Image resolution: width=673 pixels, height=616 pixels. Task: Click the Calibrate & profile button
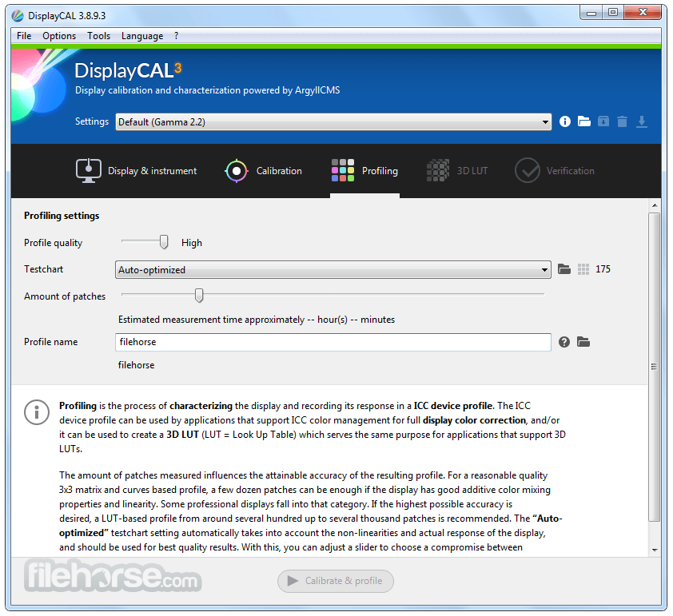pyautogui.click(x=335, y=581)
